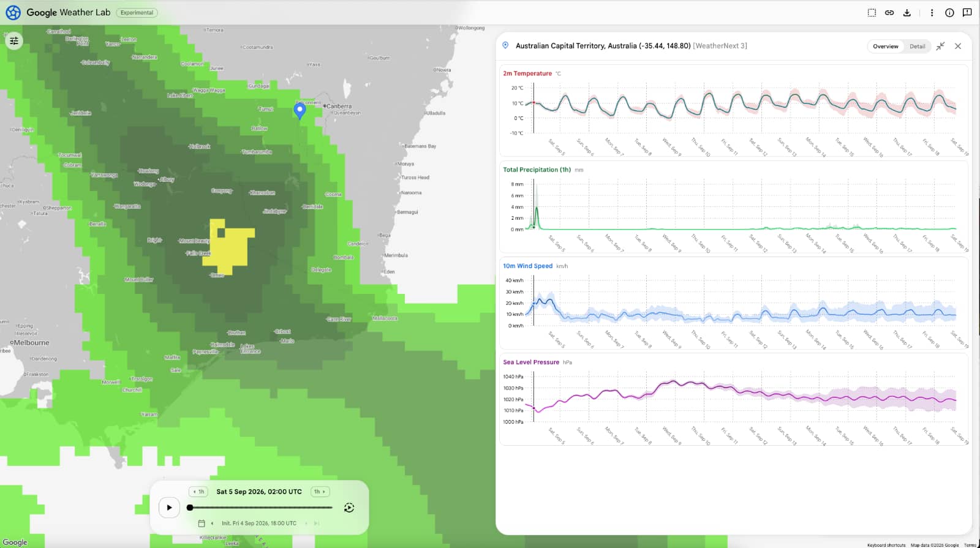Screen dimensions: 980x548
Task: Click the blue location pin on map
Action: coord(300,110)
